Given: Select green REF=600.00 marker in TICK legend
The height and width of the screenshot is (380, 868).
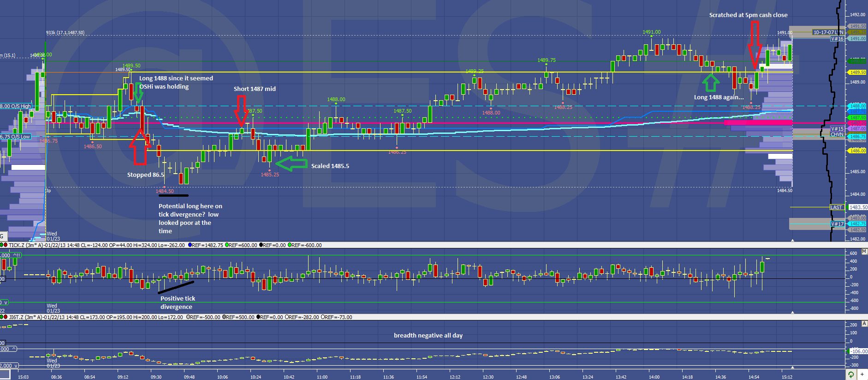Looking at the screenshot, I should tap(227, 245).
